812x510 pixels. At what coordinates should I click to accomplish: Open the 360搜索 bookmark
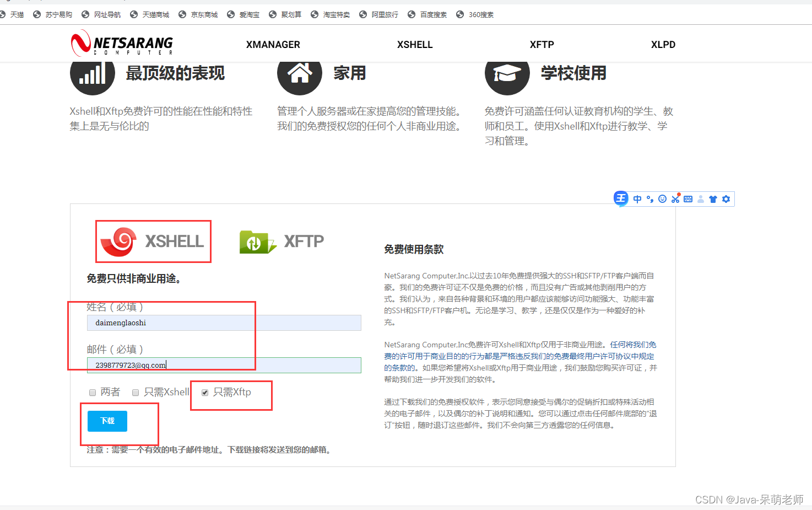point(475,15)
